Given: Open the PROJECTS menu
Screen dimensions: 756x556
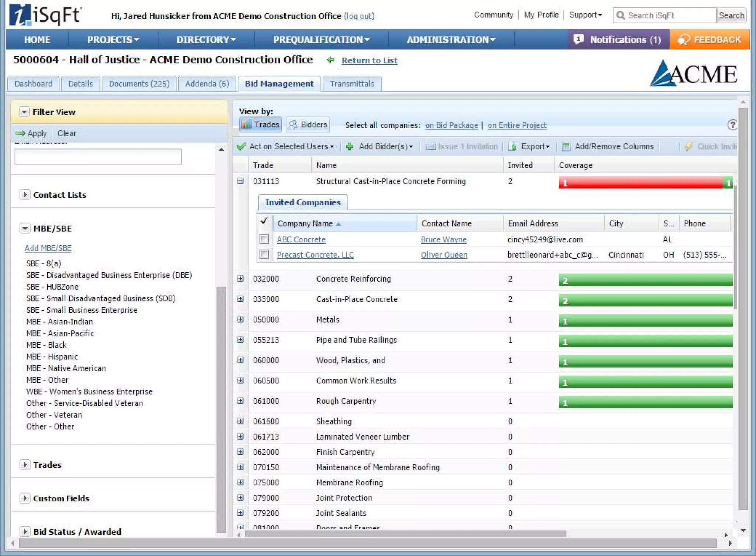Looking at the screenshot, I should (x=113, y=40).
